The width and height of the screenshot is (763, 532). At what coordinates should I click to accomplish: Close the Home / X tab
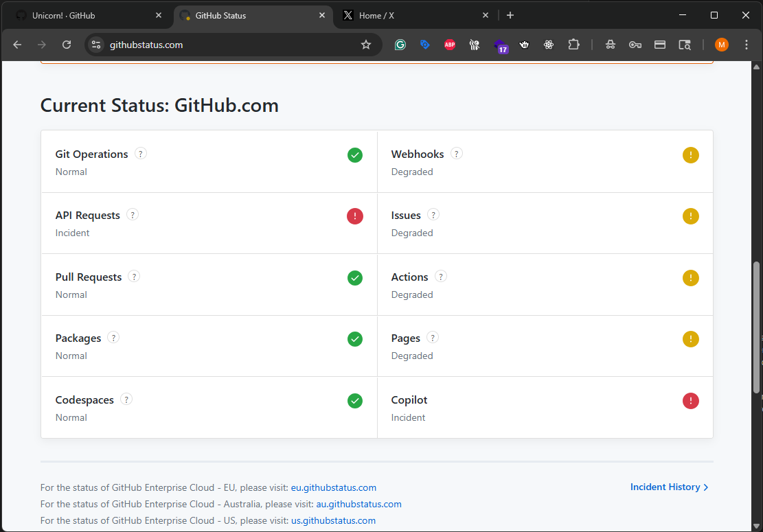pos(485,16)
